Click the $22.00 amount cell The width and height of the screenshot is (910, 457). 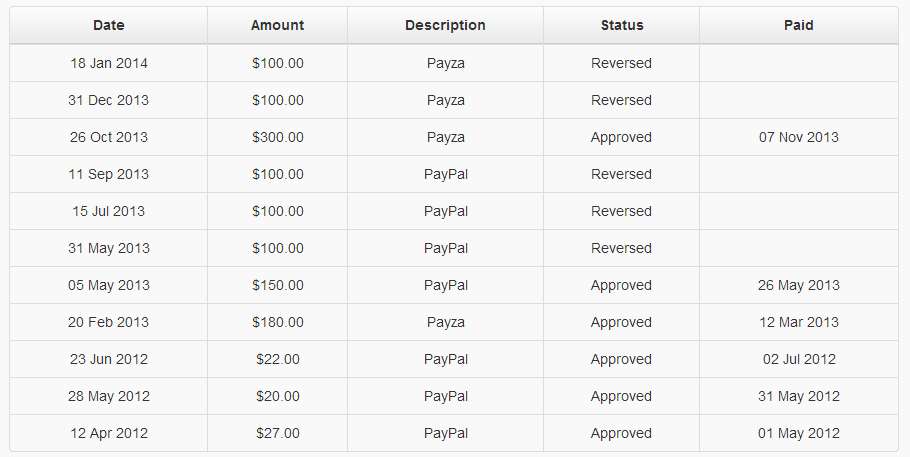pos(278,359)
